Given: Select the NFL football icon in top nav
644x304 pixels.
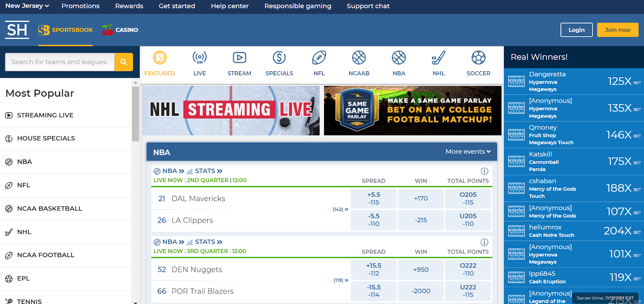Looking at the screenshot, I should (319, 58).
